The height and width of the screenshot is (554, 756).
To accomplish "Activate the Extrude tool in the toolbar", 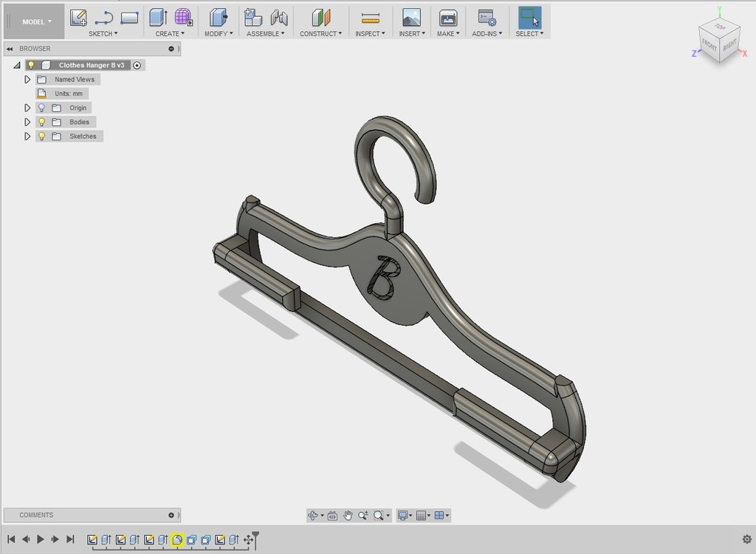I will pyautogui.click(x=158, y=18).
